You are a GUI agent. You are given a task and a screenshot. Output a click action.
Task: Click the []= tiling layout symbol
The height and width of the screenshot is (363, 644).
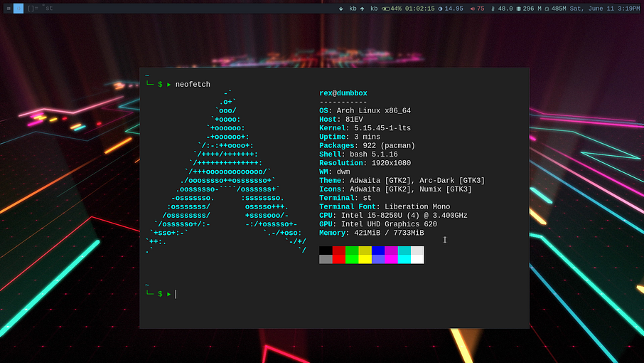coord(33,9)
